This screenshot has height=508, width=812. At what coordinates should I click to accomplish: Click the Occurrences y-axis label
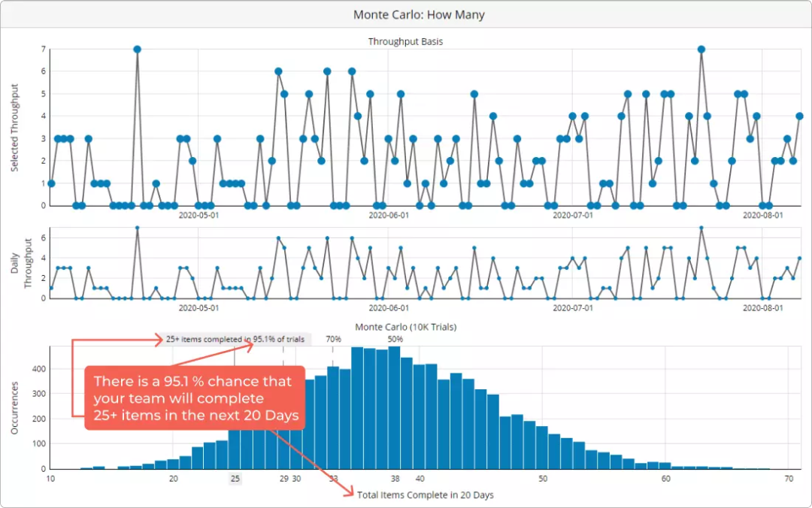tap(14, 408)
